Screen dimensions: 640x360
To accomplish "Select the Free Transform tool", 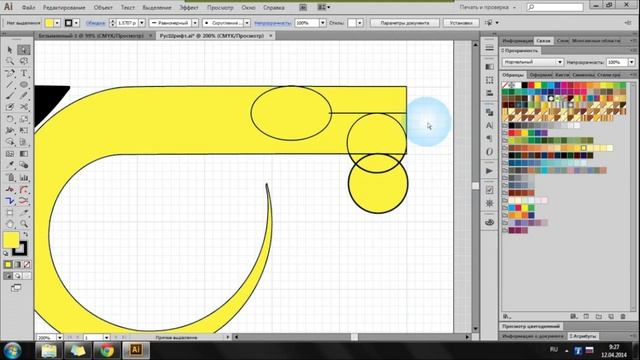I will coord(24,130).
